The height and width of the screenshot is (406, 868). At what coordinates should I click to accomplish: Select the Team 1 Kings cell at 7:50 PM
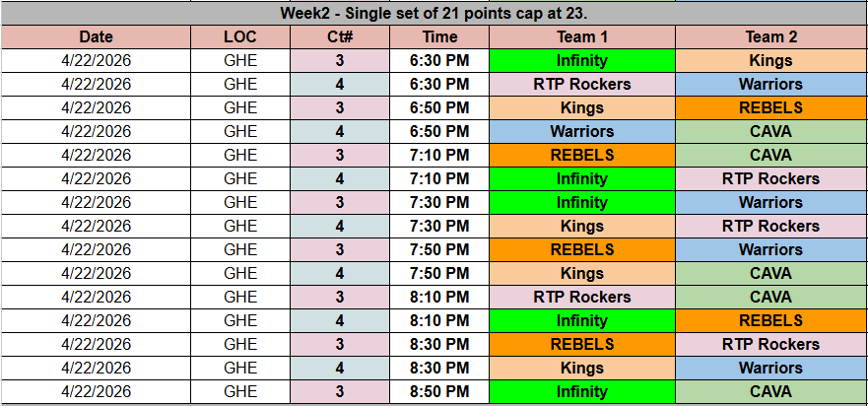582,273
